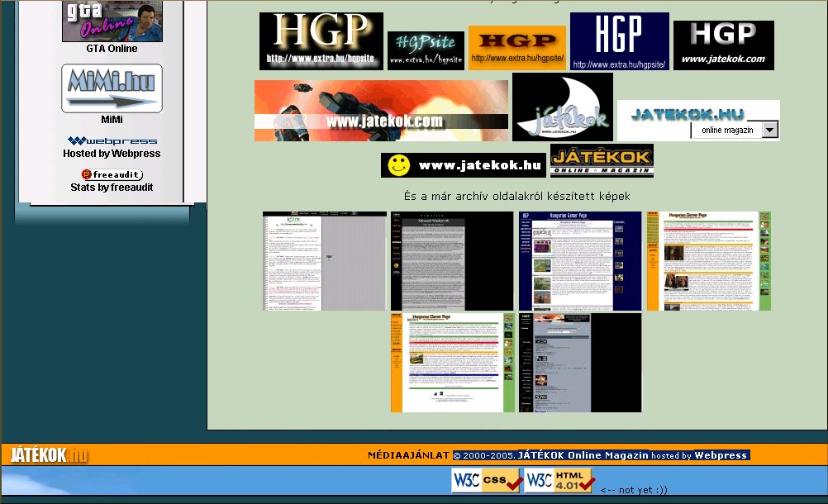Click the JATEKOK.HU online magazin banner
828x504 pixels.
[x=698, y=121]
